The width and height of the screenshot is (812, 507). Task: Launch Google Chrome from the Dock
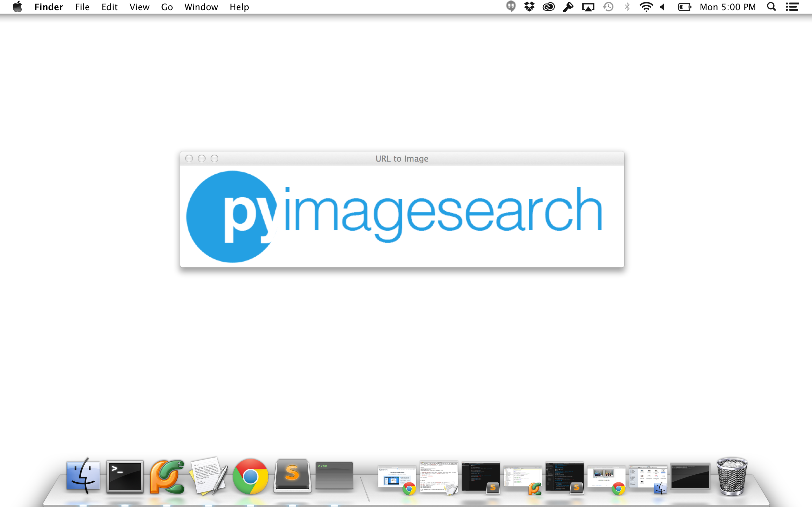250,476
